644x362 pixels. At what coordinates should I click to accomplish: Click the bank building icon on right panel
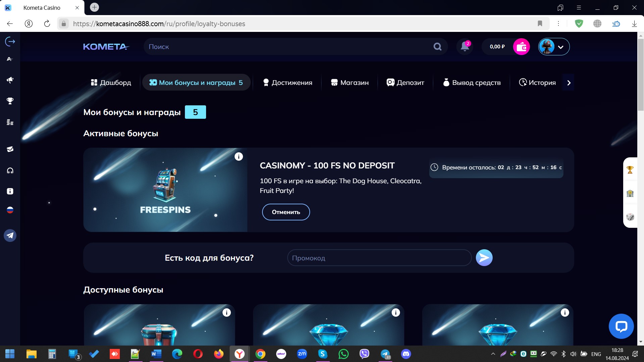[x=630, y=193]
